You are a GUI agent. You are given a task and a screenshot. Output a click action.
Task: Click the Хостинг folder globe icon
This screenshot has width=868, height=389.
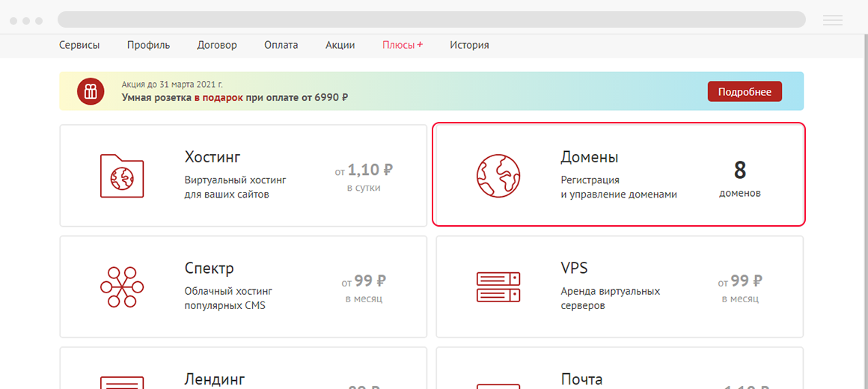tap(122, 176)
